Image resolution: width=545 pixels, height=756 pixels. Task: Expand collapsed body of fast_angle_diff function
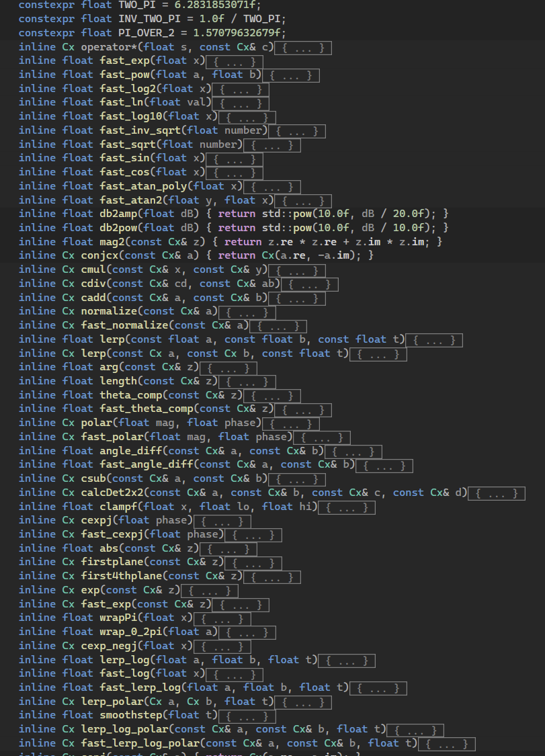(384, 465)
